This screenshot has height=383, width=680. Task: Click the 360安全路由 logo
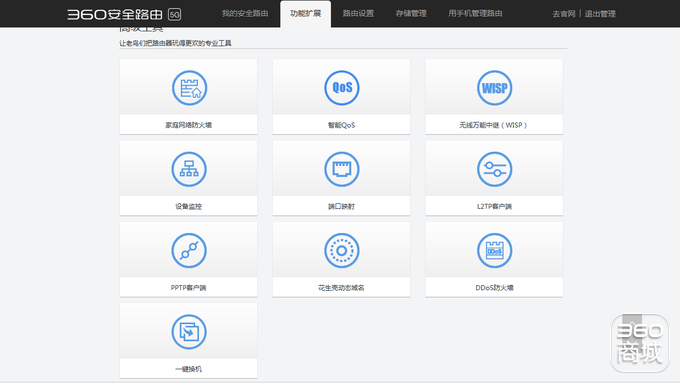click(x=124, y=14)
